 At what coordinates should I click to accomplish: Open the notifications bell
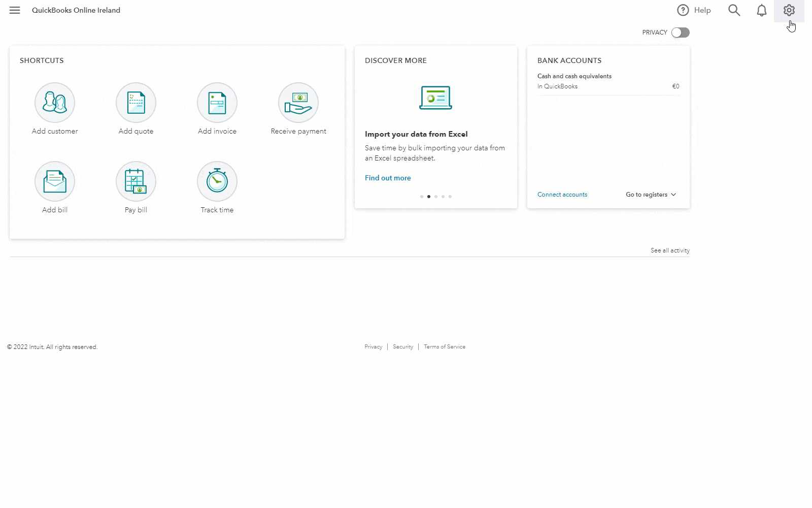[x=761, y=10]
